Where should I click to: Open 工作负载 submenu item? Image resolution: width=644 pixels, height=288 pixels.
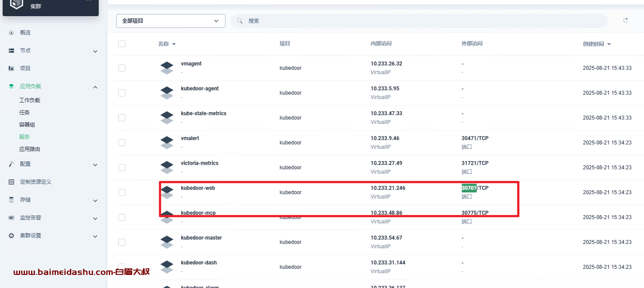click(x=30, y=100)
